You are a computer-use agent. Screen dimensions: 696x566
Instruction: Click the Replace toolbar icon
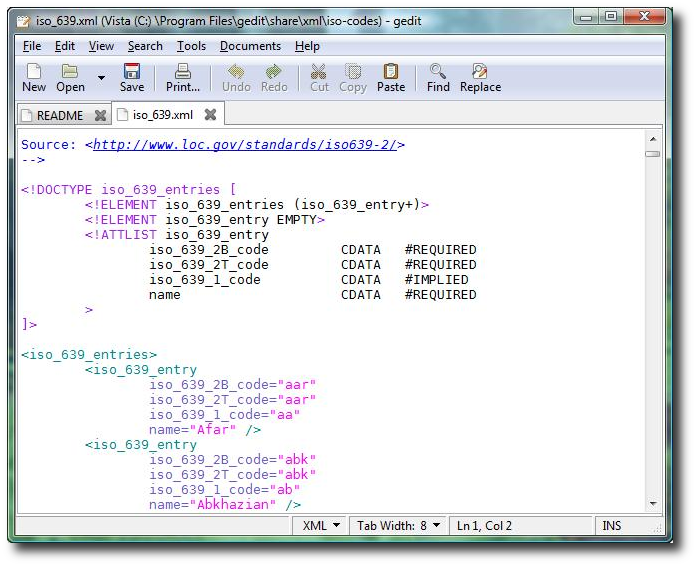[480, 77]
